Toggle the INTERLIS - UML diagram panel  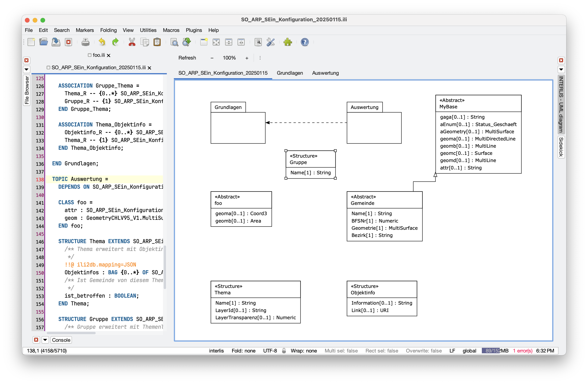(x=561, y=104)
